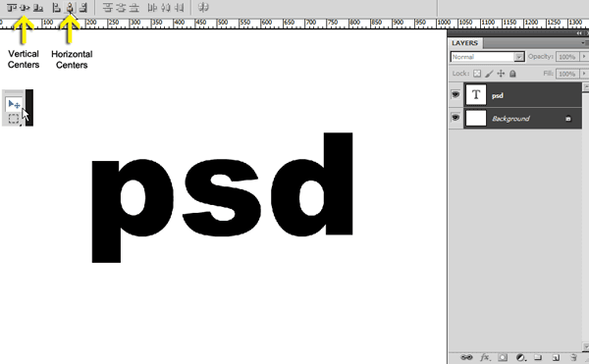This screenshot has height=364, width=589.
Task: Click the psd text on canvas
Action: pos(223,198)
